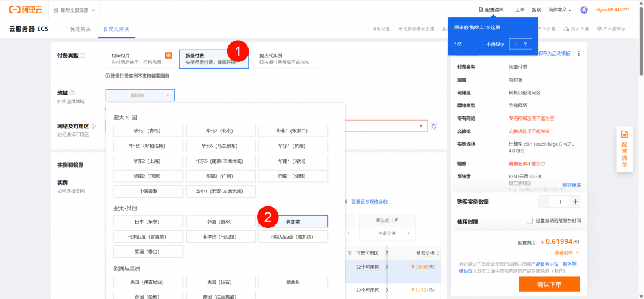Click the help icon beside 地域
This screenshot has width=644, height=299.
pyautogui.click(x=72, y=93)
